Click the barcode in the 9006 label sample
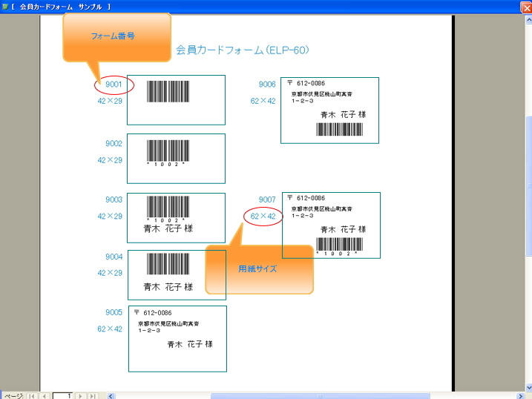The height and width of the screenshot is (399, 532). pyautogui.click(x=340, y=129)
